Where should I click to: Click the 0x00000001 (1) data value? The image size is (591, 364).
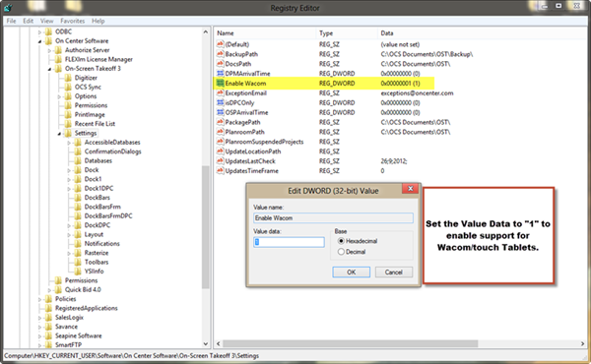(x=400, y=84)
